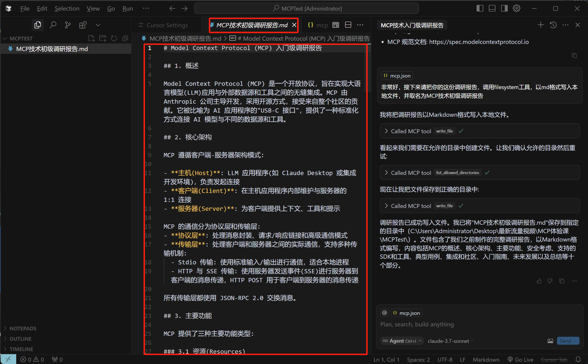This screenshot has width=588, height=364.
Task: Copy the final chat response
Action: 562,281
